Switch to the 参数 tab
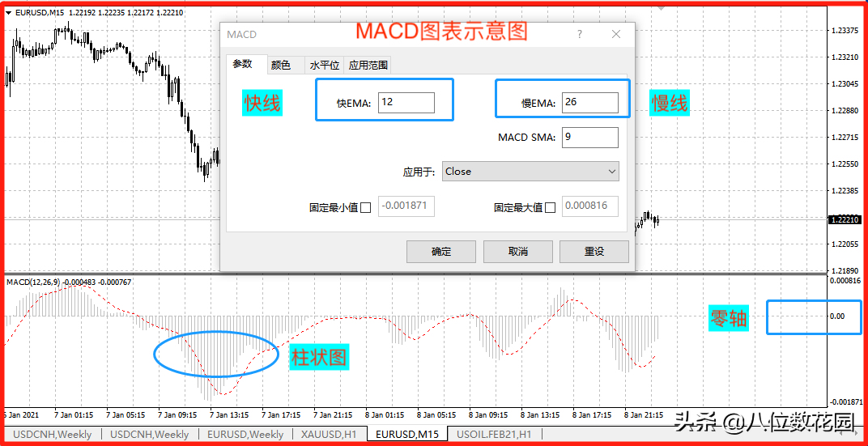The image size is (868, 446). click(242, 64)
